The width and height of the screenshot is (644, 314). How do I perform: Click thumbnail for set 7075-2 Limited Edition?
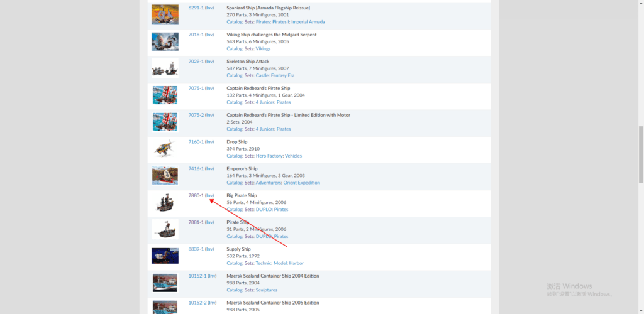tap(165, 122)
